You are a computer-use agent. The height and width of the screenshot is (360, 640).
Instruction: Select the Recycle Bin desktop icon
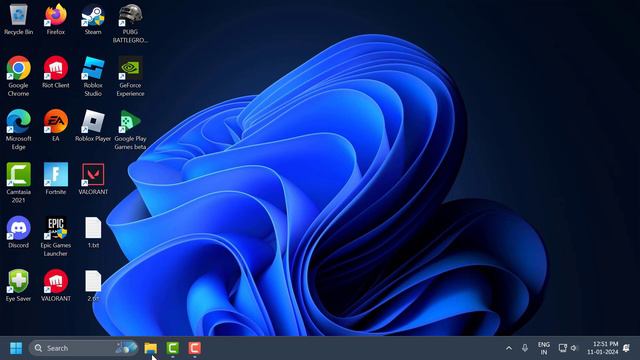point(18,20)
